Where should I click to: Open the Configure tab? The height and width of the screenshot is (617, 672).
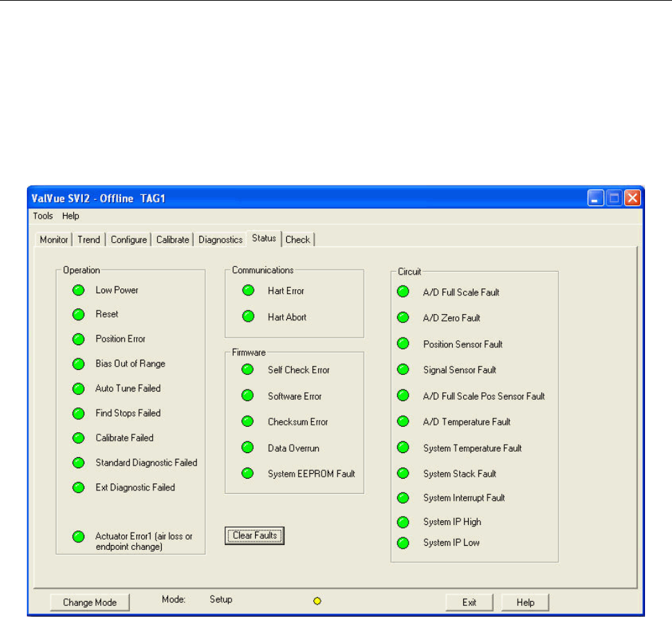click(x=129, y=240)
